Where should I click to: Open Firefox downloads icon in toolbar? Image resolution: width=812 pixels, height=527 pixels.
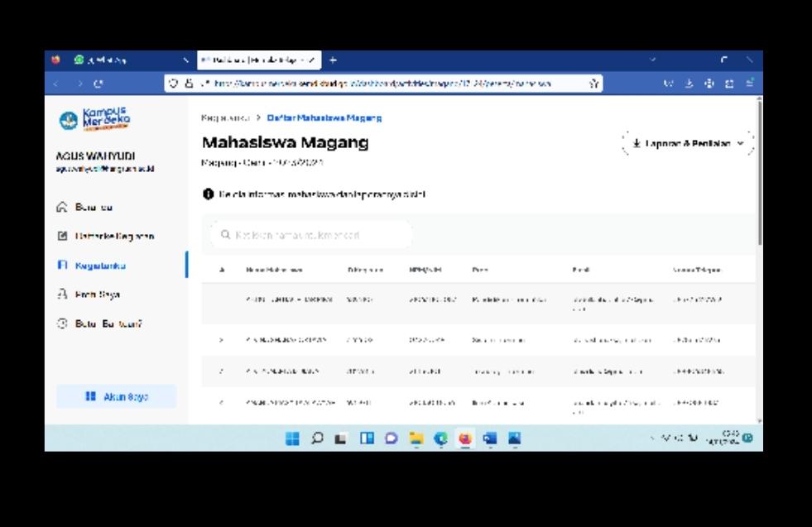point(689,84)
